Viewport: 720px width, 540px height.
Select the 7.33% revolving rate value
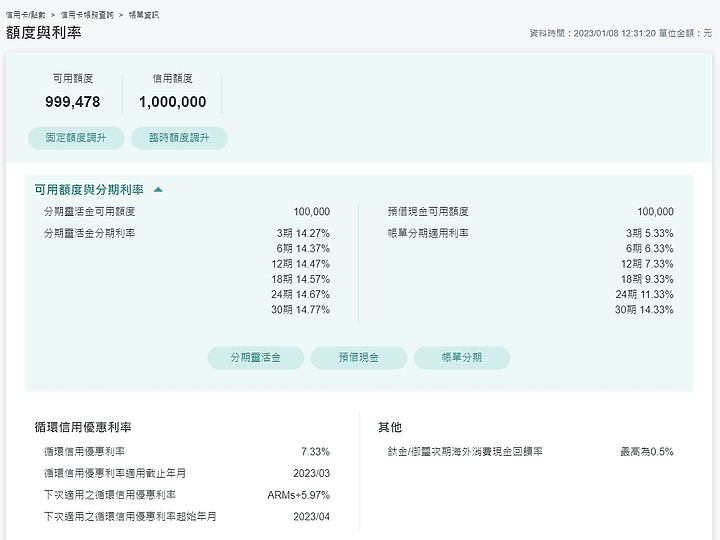[x=315, y=452]
